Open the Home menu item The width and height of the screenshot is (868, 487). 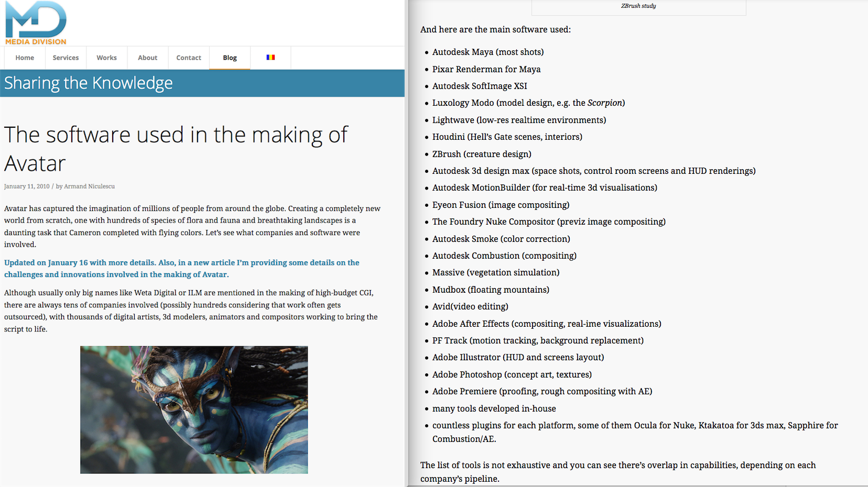point(25,58)
